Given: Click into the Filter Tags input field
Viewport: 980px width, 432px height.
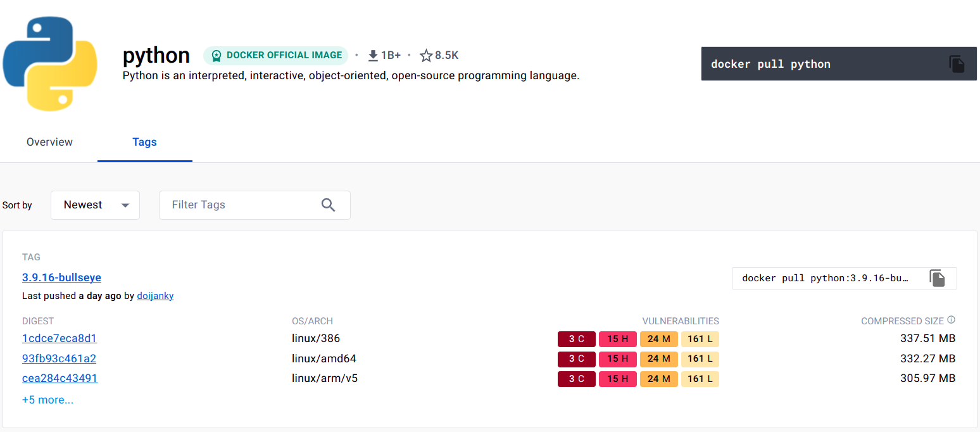Looking at the screenshot, I should (x=241, y=205).
